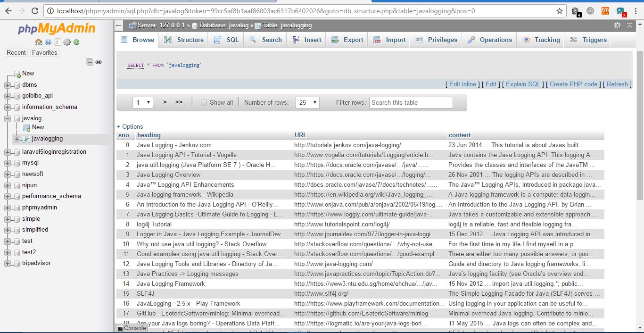Click the shopping tag extension with badge 4
Viewport: 644px width, 333px height.
[x=576, y=11]
